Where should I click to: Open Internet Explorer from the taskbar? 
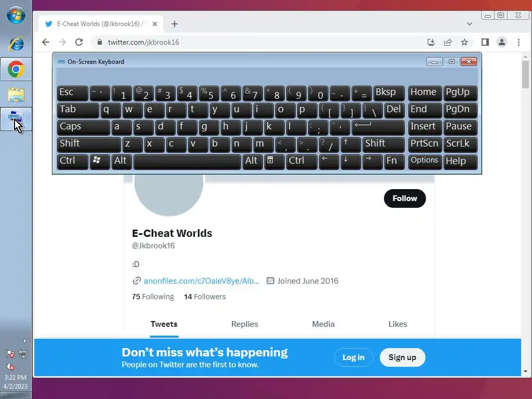16,44
